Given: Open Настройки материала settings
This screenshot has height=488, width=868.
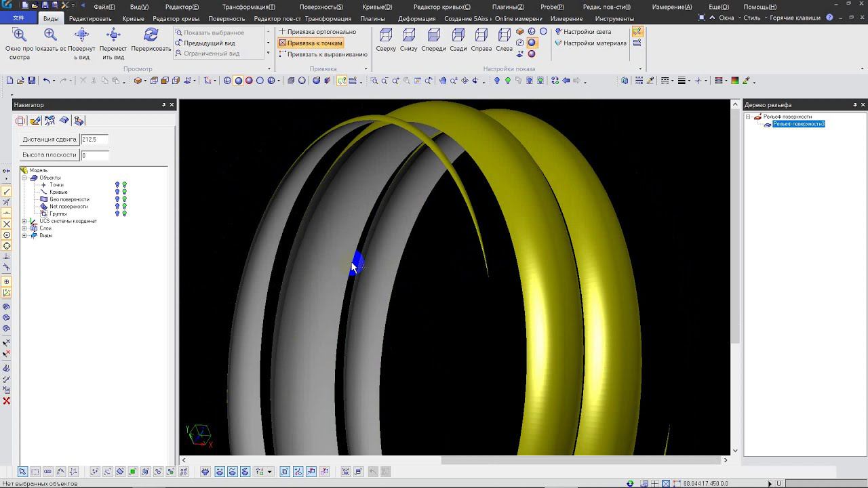Looking at the screenshot, I should pos(590,43).
